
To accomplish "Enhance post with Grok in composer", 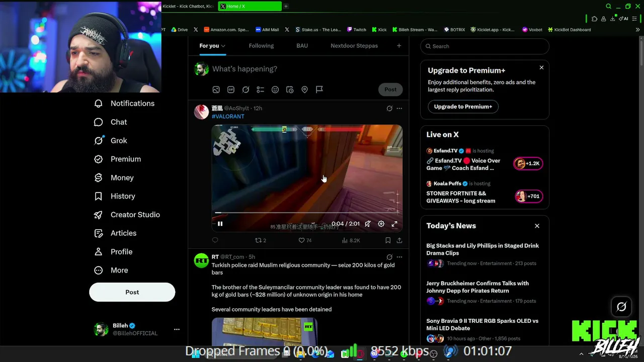I will click(246, 89).
